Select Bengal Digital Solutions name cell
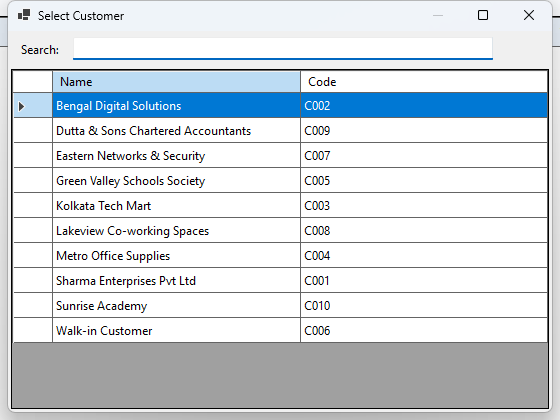 [176, 106]
